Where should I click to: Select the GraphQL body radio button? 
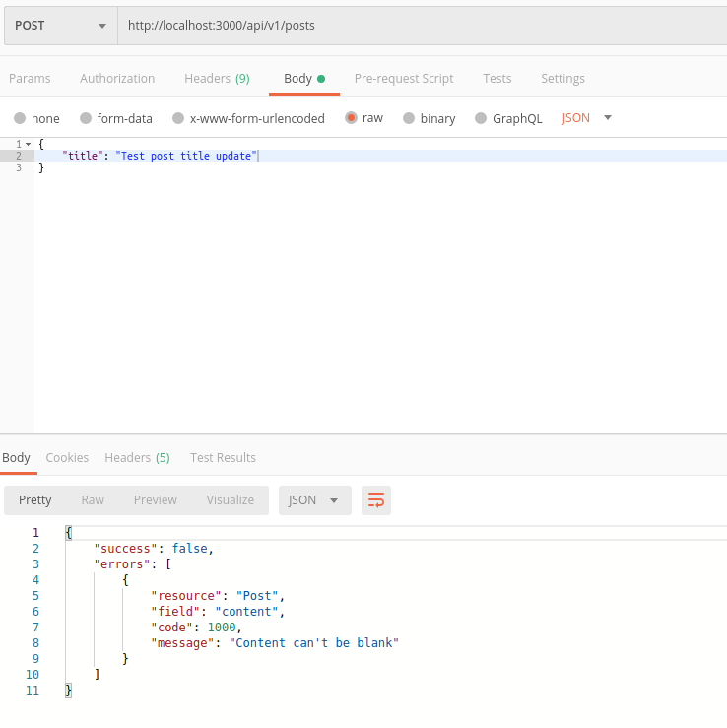point(481,118)
